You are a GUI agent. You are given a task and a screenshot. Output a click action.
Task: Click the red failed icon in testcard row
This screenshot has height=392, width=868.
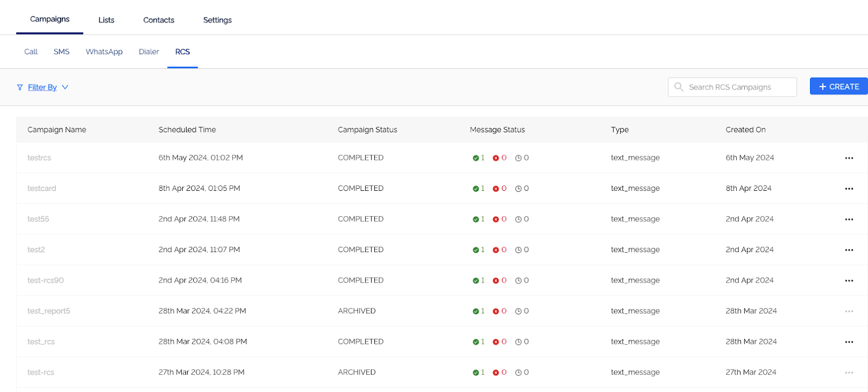pos(496,189)
